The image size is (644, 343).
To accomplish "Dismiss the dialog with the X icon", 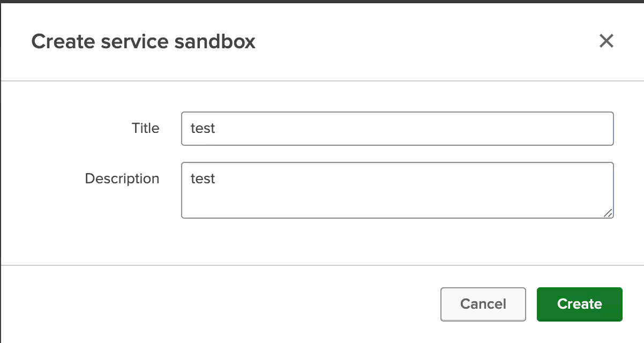I will pos(606,41).
